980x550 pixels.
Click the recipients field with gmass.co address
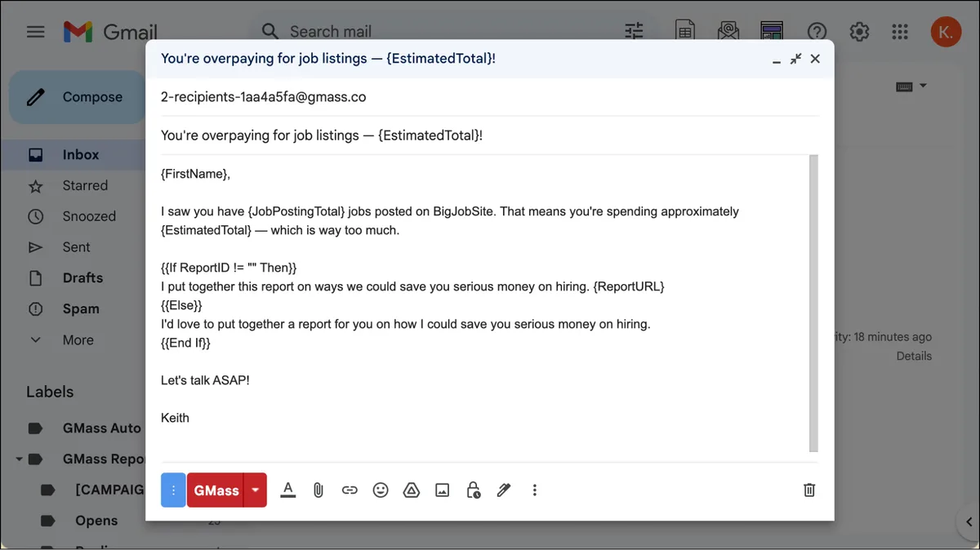click(489, 97)
